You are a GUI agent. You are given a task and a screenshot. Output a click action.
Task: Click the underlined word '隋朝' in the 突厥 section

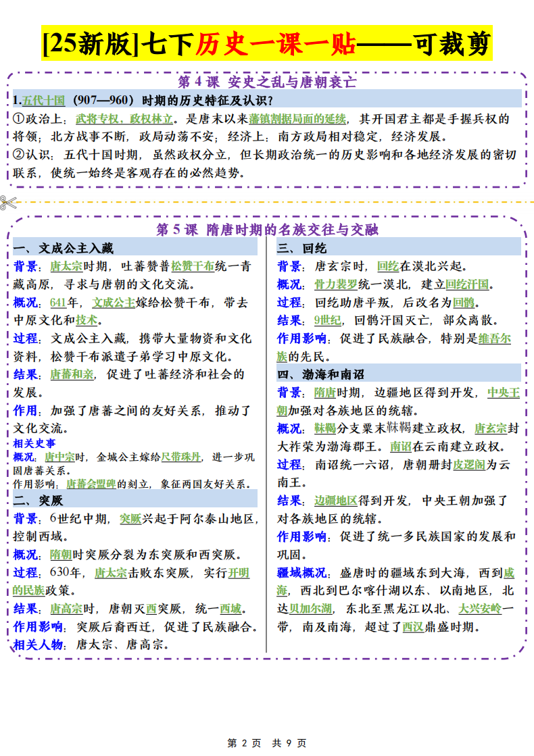pos(60,555)
